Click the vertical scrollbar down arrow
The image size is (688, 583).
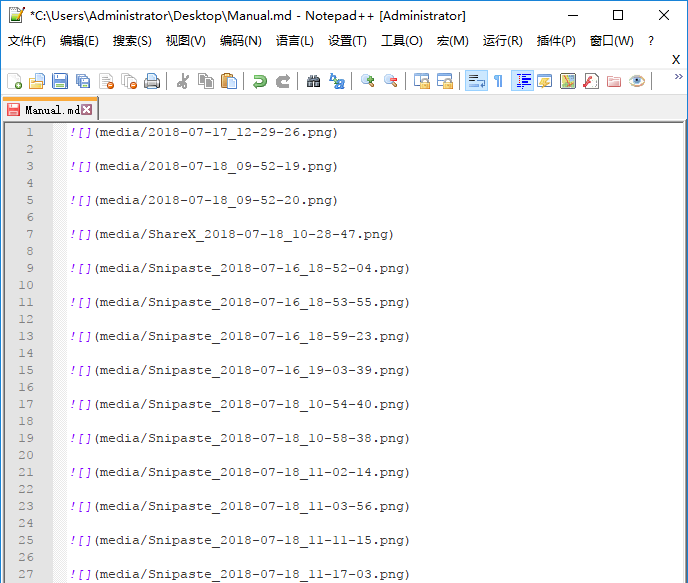(679, 574)
